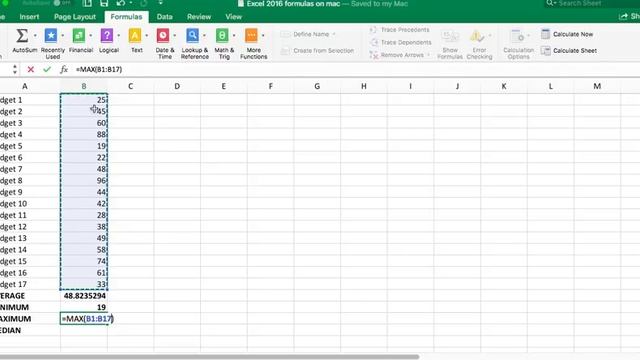Image resolution: width=640 pixels, height=360 pixels.
Task: Switch to the Review tab
Action: 199,17
